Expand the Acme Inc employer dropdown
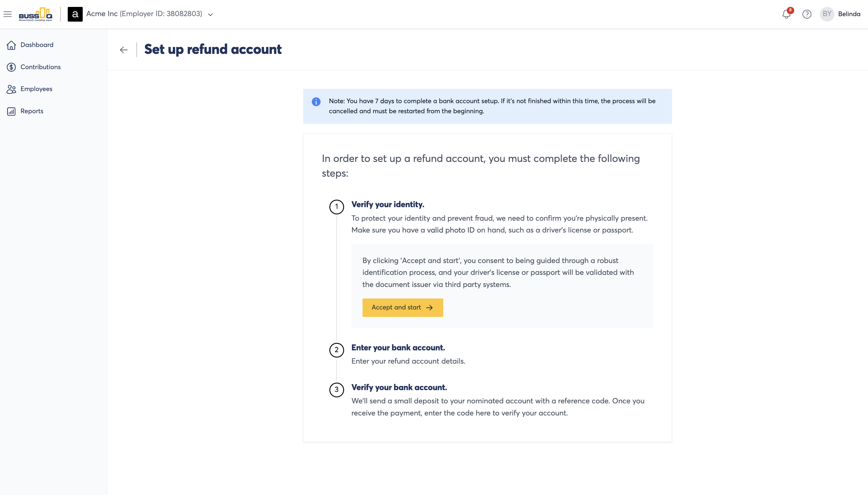The image size is (868, 495). tap(210, 14)
